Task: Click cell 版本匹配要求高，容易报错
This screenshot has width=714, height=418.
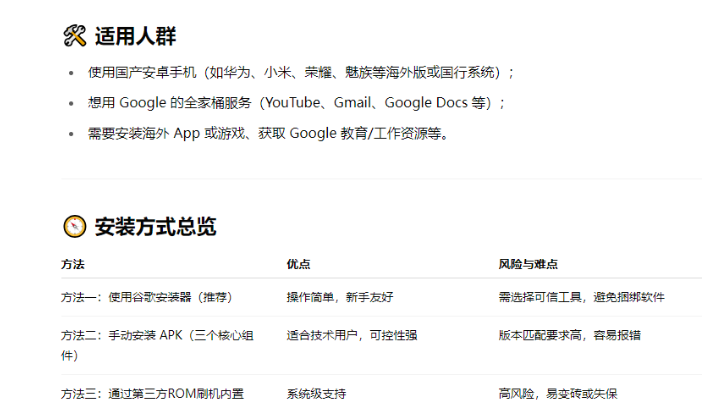Action: click(x=569, y=336)
